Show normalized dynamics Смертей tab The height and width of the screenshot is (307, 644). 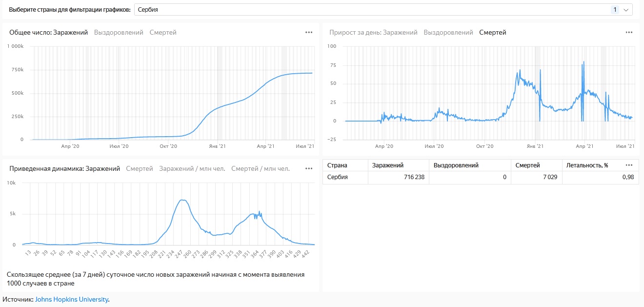(x=140, y=168)
